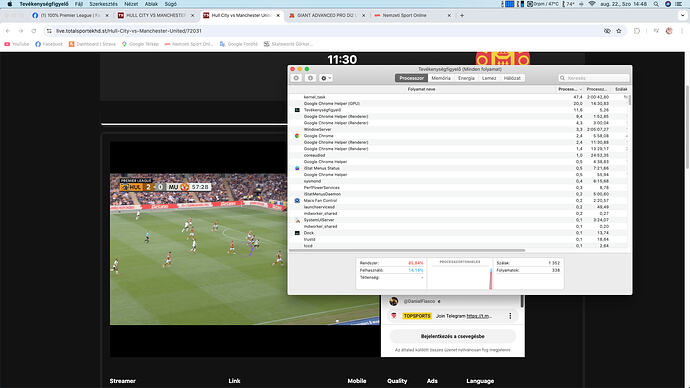Viewport: 690px width, 388px height.
Task: Select the sysmond process row
Action: [458, 181]
